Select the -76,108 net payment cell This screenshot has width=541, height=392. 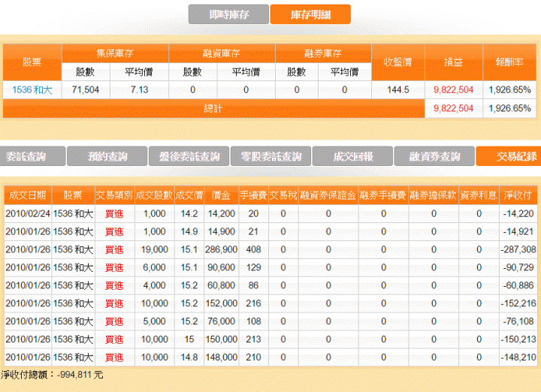click(518, 321)
